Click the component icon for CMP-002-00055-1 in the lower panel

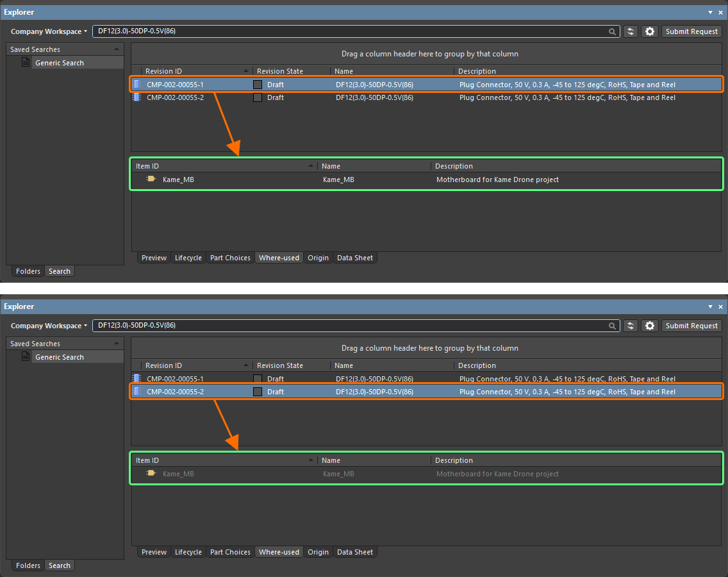[136, 379]
